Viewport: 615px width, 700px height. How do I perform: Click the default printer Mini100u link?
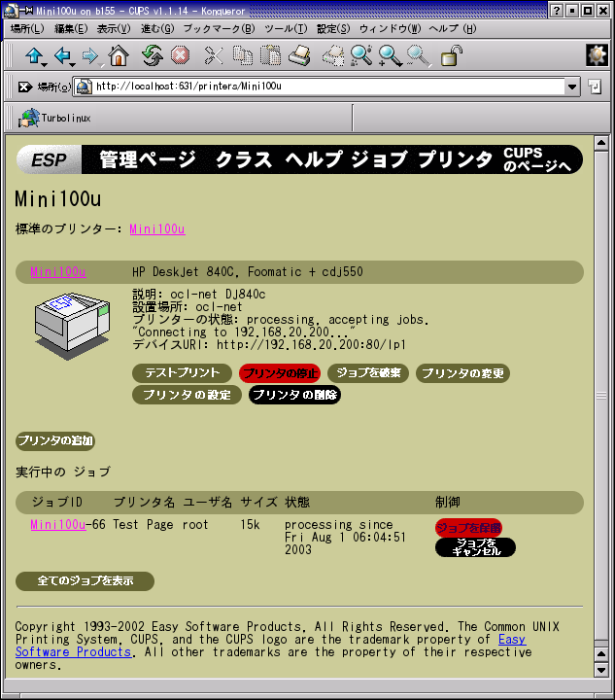157,229
